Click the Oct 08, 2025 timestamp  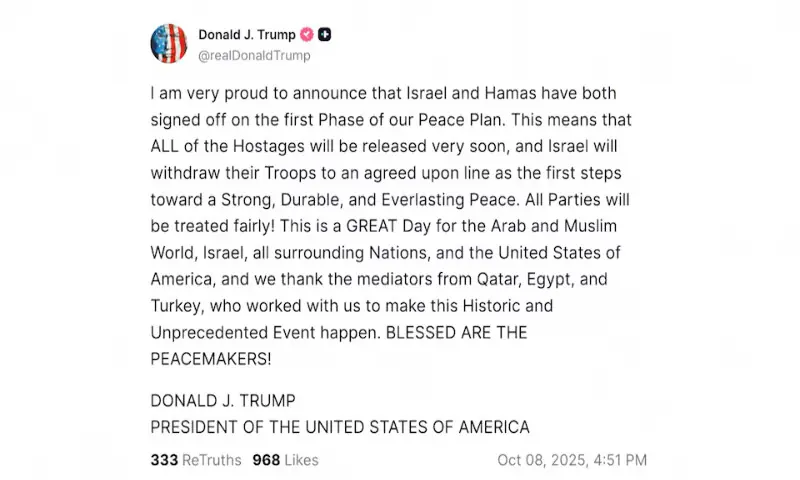pyautogui.click(x=572, y=460)
